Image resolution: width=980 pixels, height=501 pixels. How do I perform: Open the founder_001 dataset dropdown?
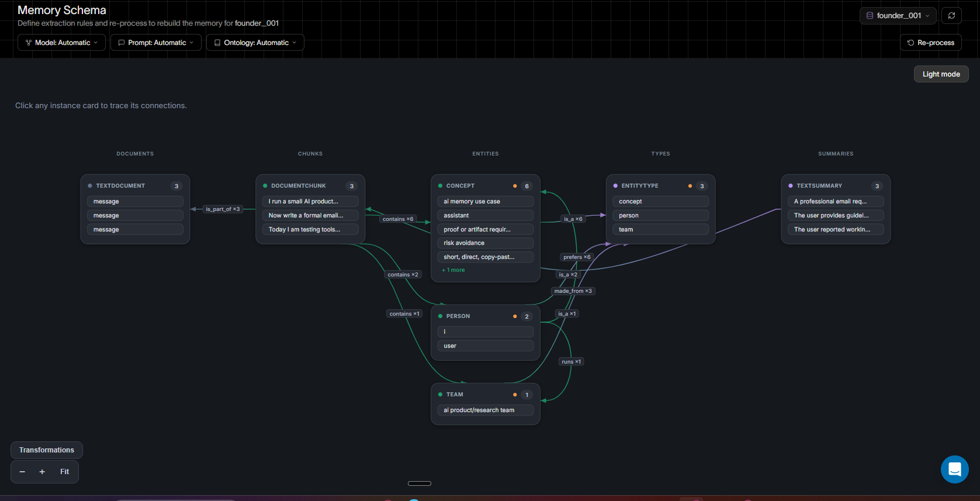898,16
